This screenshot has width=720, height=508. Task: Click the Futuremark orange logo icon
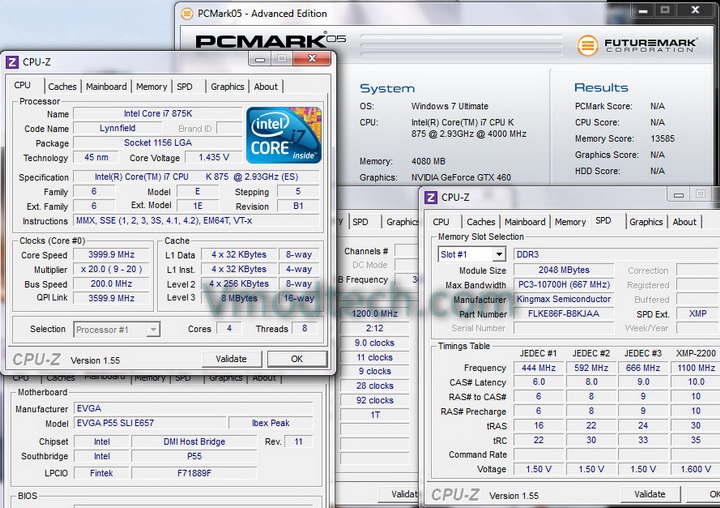[x=587, y=45]
